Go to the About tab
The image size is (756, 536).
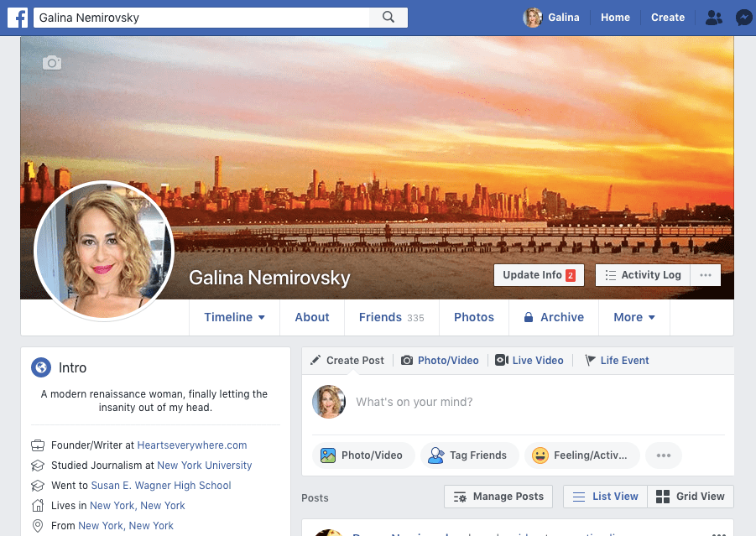click(x=312, y=317)
